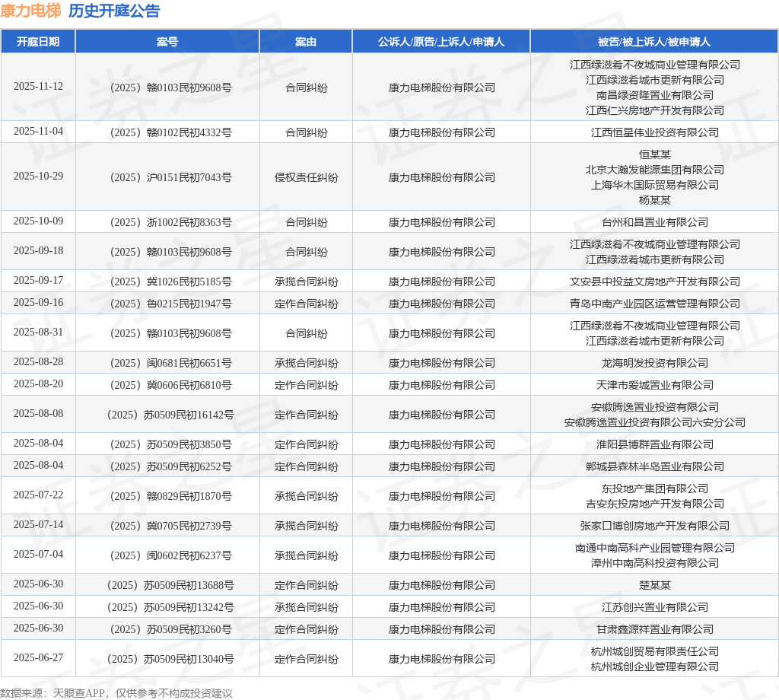Click defendant 文安县中投益文房地产开发有限公司
779x700 pixels.
pyautogui.click(x=654, y=282)
